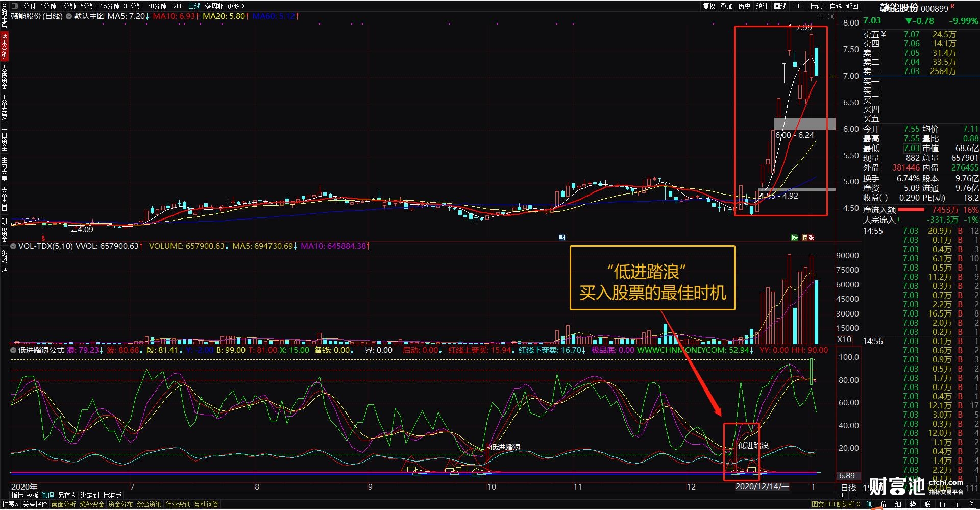Screen dimensions: 980x510
Task: Toggle the side panel icon above price axis
Action: pos(831,16)
